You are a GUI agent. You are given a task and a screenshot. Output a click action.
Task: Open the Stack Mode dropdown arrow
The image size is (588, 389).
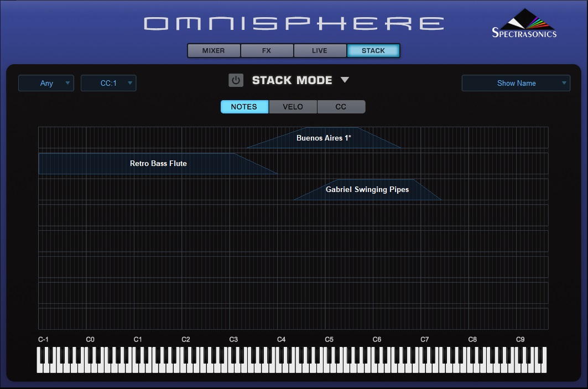(x=345, y=80)
